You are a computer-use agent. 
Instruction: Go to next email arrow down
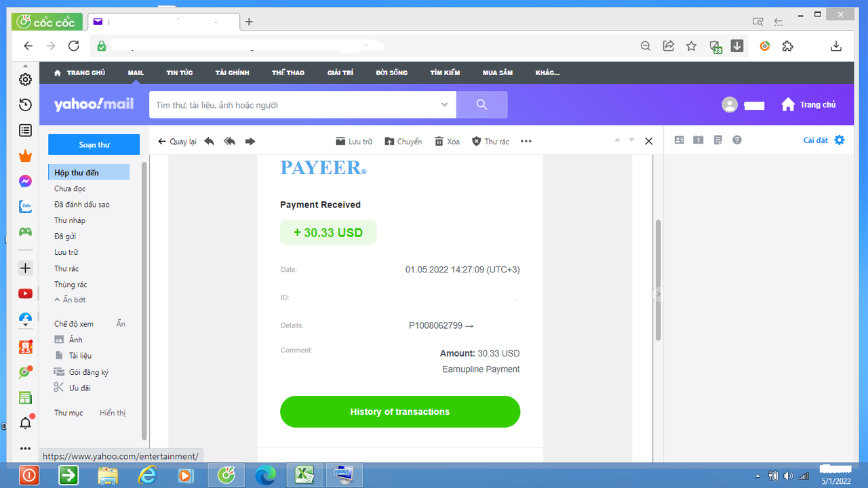[631, 140]
